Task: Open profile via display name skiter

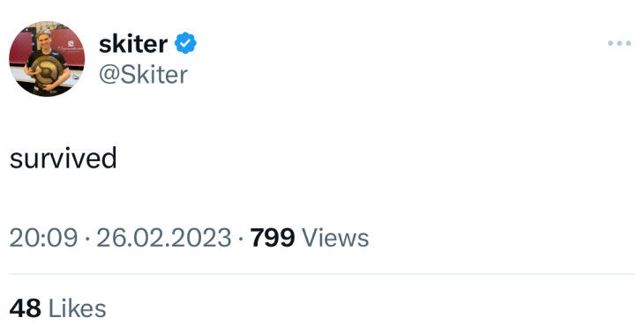Action: pyautogui.click(x=133, y=43)
